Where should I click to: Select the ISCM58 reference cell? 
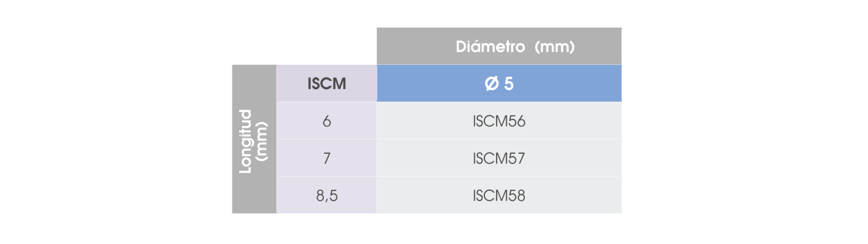[499, 196]
